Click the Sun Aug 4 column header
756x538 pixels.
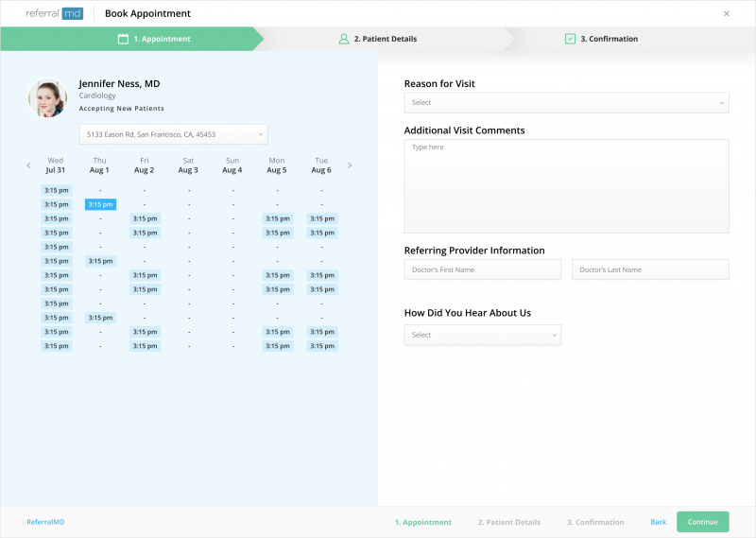pos(232,165)
